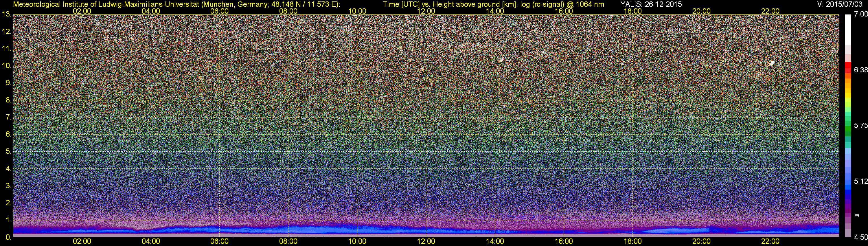Click the 11 km height axis label
Screen dimensions: 868x246
(6, 49)
